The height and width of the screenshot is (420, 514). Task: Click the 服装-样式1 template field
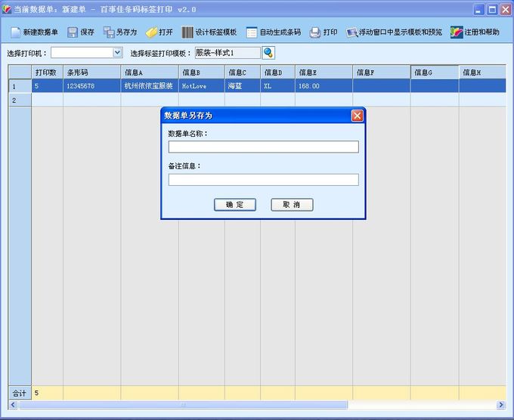click(x=228, y=53)
